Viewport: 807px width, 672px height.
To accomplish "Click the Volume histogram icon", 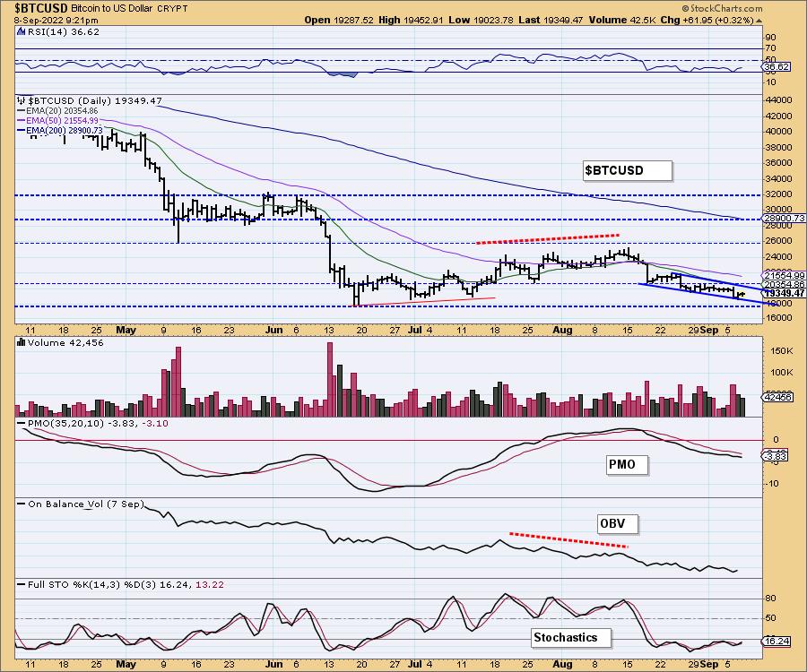I will [22, 342].
